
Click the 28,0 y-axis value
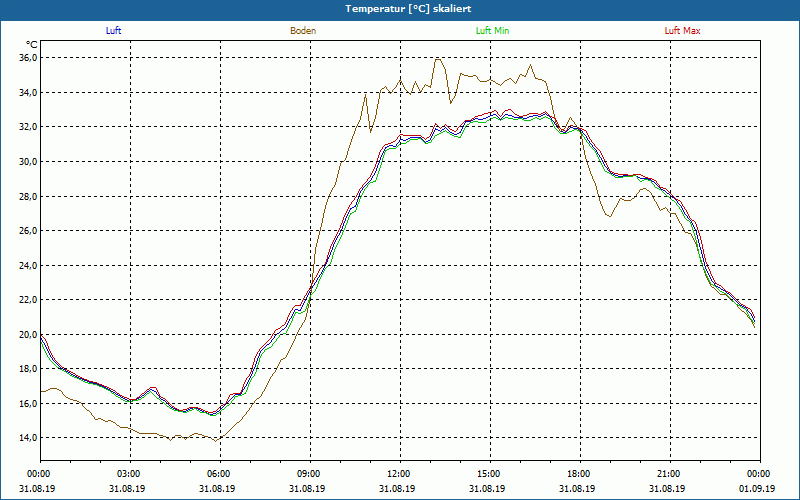coord(28,196)
